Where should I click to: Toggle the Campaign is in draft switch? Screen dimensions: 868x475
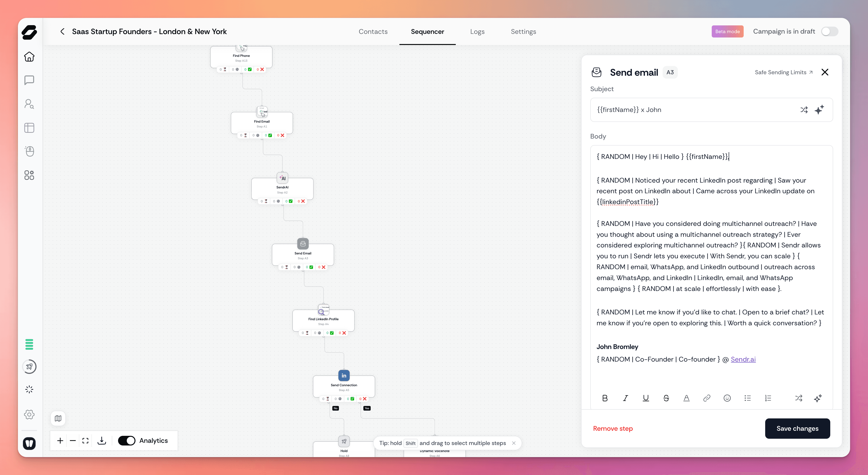coord(830,31)
